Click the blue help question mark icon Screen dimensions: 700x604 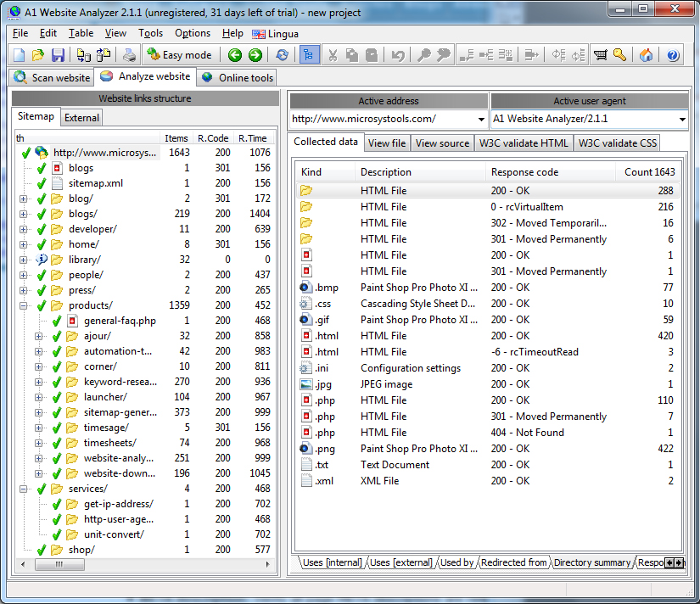(673, 55)
